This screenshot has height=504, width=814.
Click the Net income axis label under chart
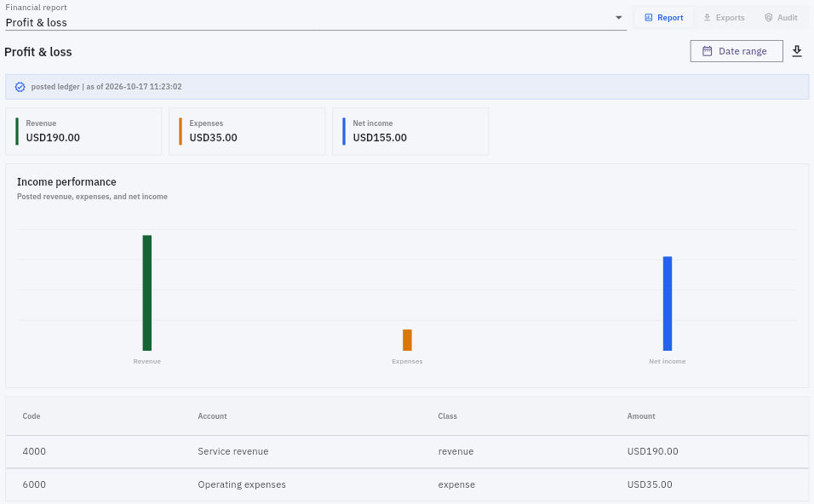pos(667,361)
